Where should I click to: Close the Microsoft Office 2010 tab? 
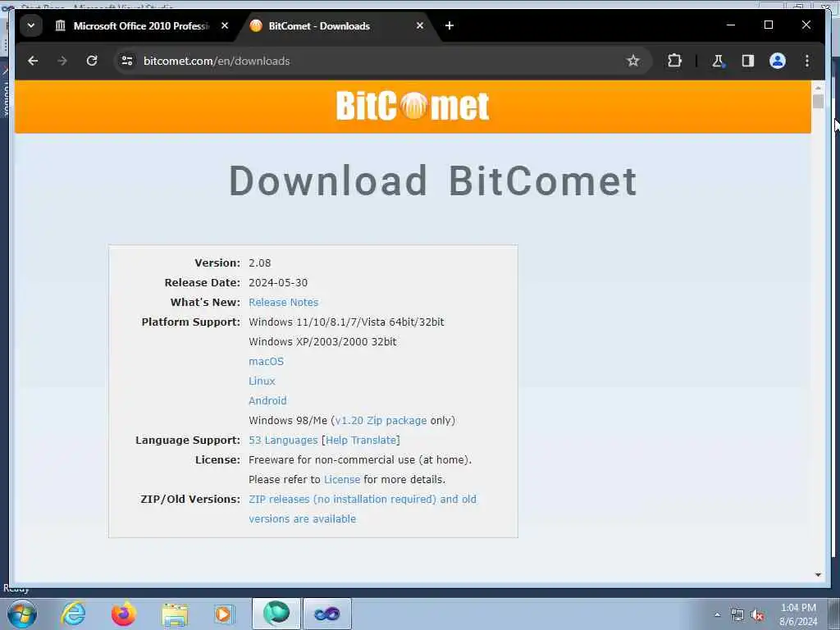(225, 25)
